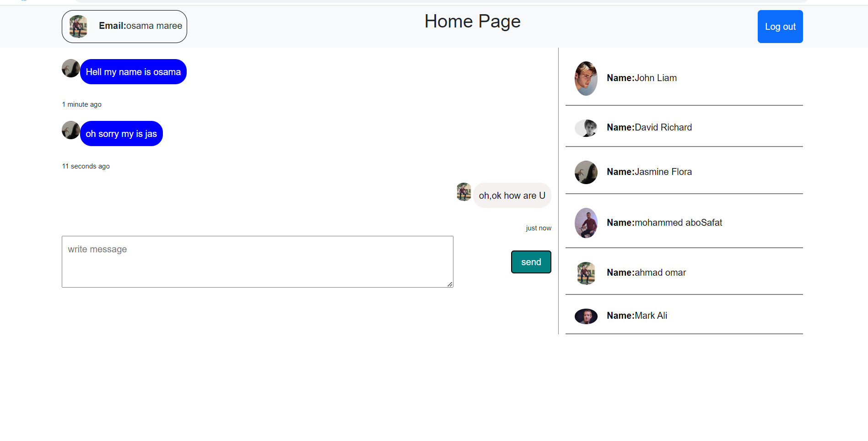This screenshot has height=441, width=868.
Task: Click the "oh,ok how are U" message bubble
Action: [512, 195]
